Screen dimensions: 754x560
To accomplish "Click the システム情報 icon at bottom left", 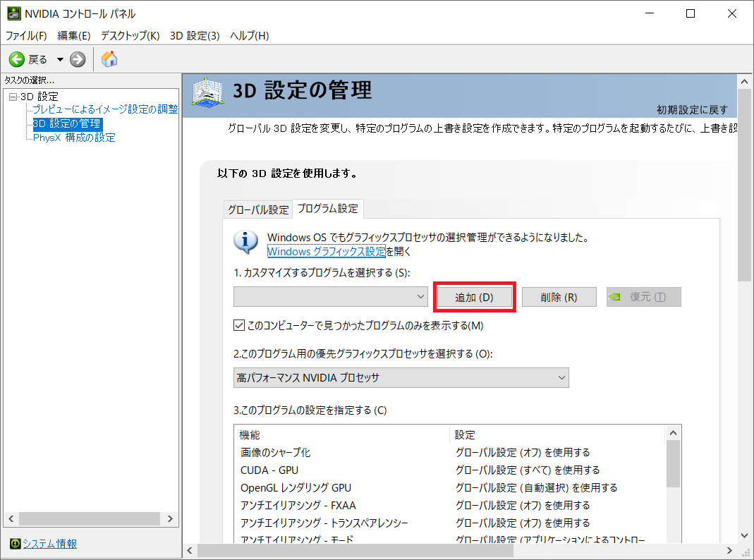I will 15,543.
